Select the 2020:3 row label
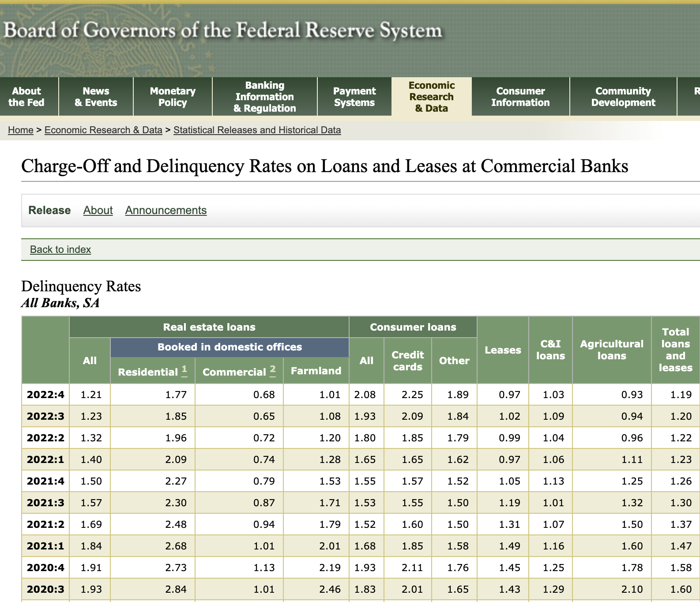700x602 pixels. (x=45, y=589)
